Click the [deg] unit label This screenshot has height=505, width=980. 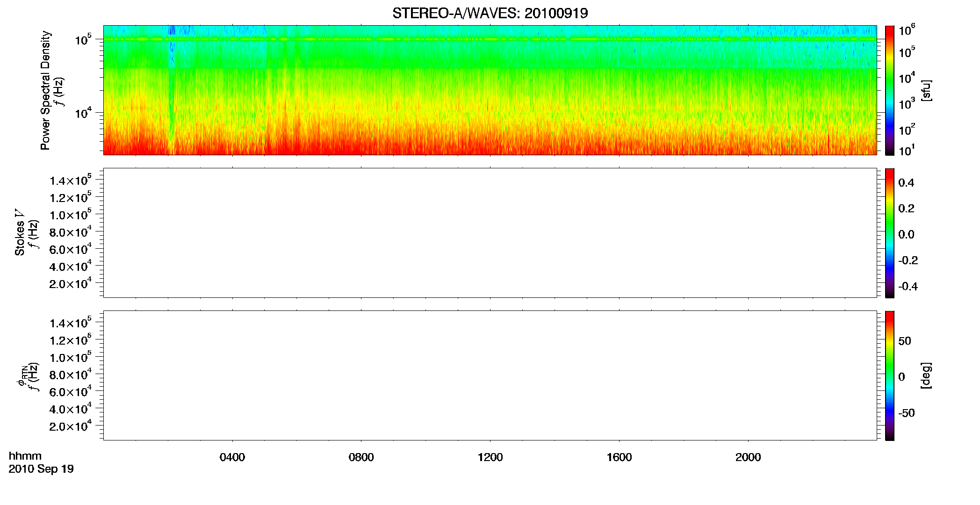pyautogui.click(x=926, y=375)
